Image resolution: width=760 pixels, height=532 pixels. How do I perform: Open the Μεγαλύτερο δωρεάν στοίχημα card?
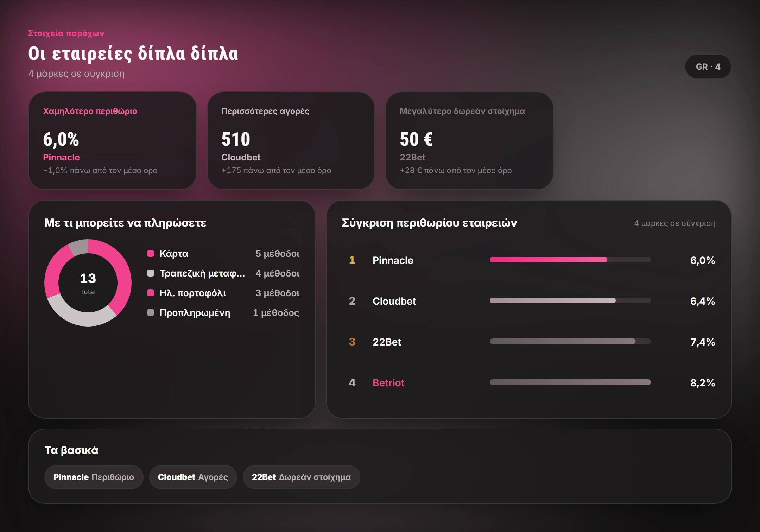pos(469,141)
